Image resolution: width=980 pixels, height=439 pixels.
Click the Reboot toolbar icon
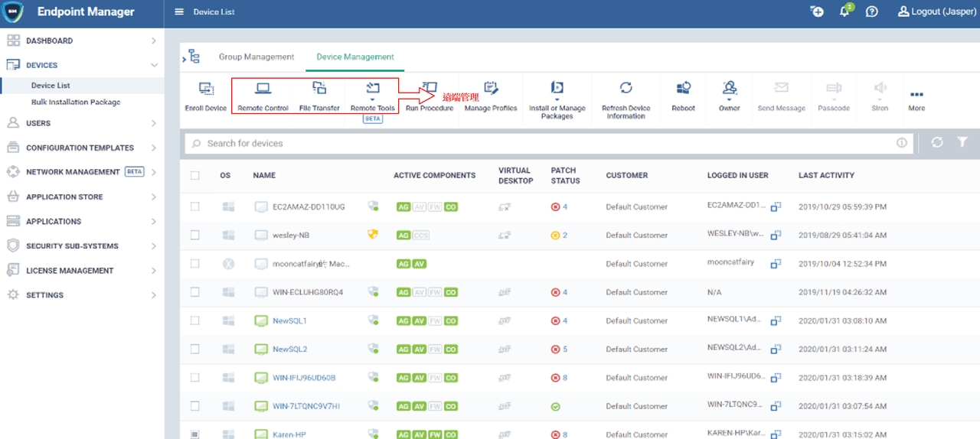(x=683, y=89)
